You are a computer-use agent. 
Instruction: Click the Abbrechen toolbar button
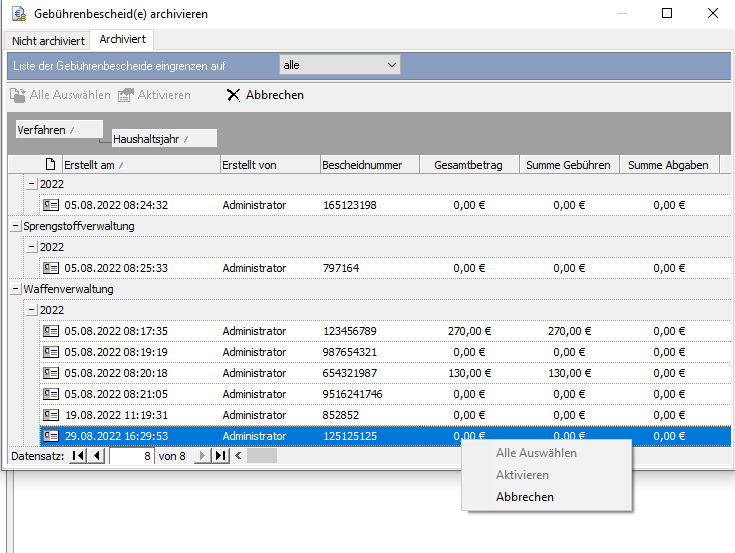[264, 95]
